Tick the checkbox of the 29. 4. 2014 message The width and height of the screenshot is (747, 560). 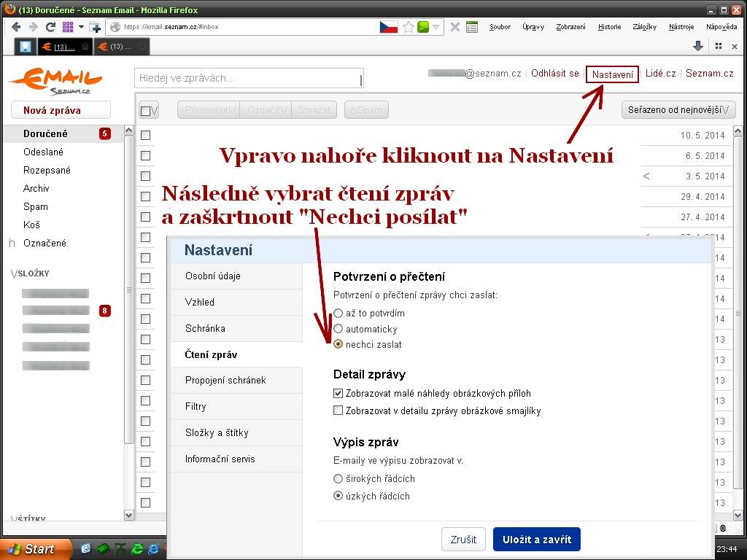(146, 197)
